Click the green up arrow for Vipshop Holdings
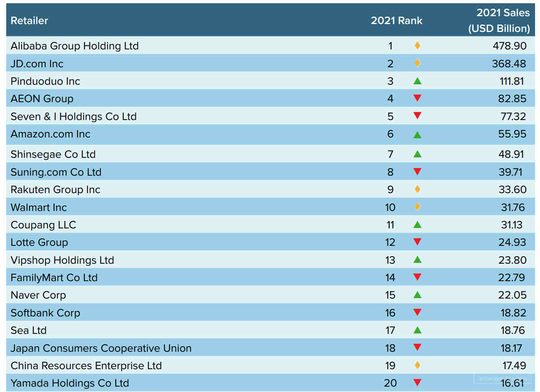540x392 pixels. (418, 260)
